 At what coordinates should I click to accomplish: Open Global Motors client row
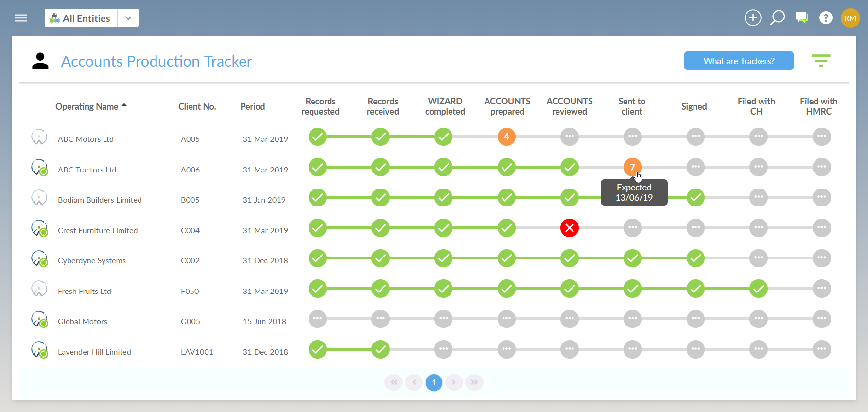pos(83,321)
